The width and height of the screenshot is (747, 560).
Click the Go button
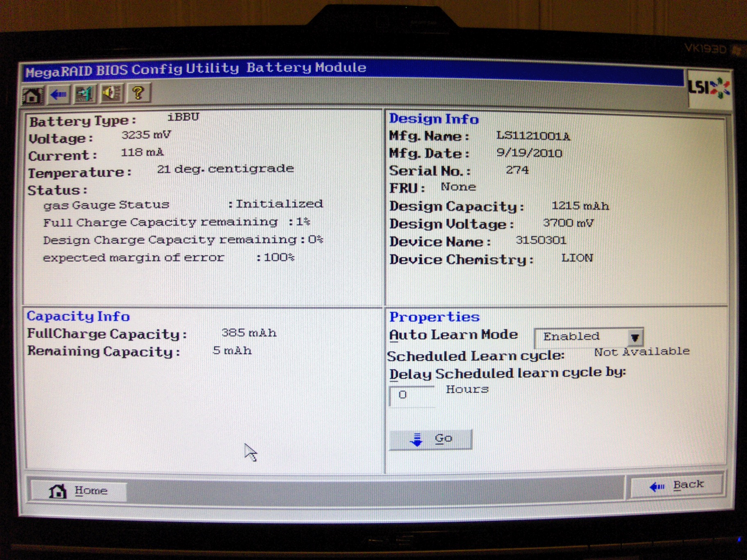tap(430, 439)
